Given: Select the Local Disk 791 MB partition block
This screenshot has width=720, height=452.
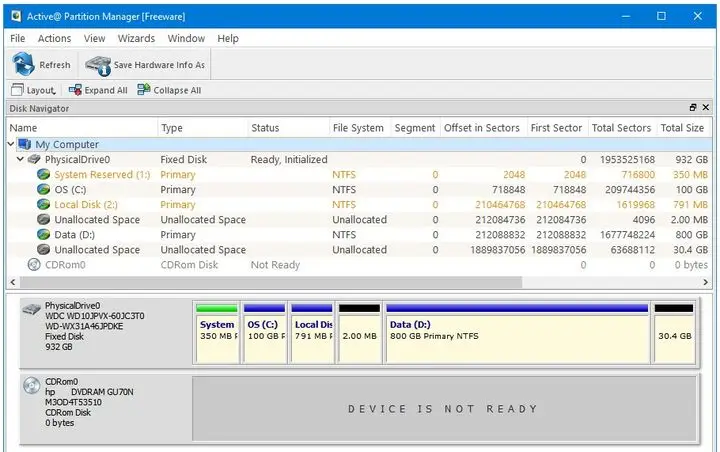Looking at the screenshot, I should pyautogui.click(x=312, y=333).
